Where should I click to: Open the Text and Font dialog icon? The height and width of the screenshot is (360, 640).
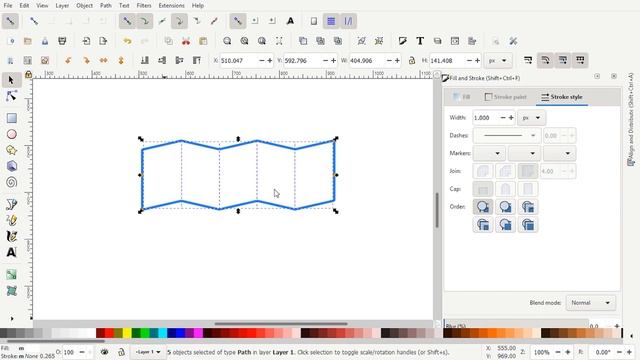[420, 41]
